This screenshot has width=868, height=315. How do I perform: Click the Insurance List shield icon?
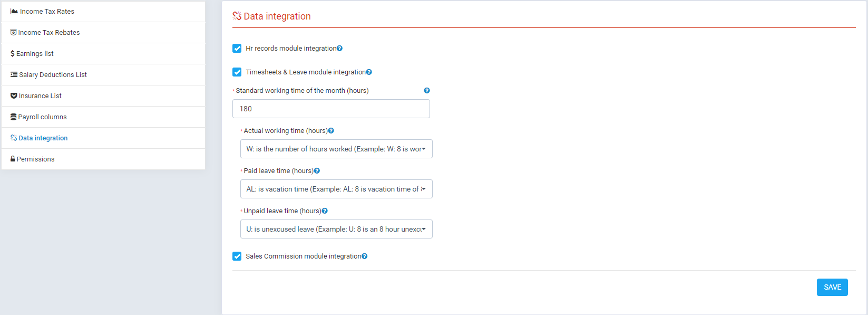(x=14, y=96)
